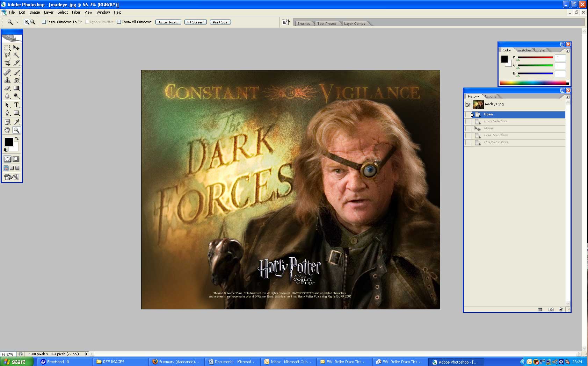Select Standard Screen Mode
Viewport: 588px width, 366px height.
pyautogui.click(x=6, y=168)
